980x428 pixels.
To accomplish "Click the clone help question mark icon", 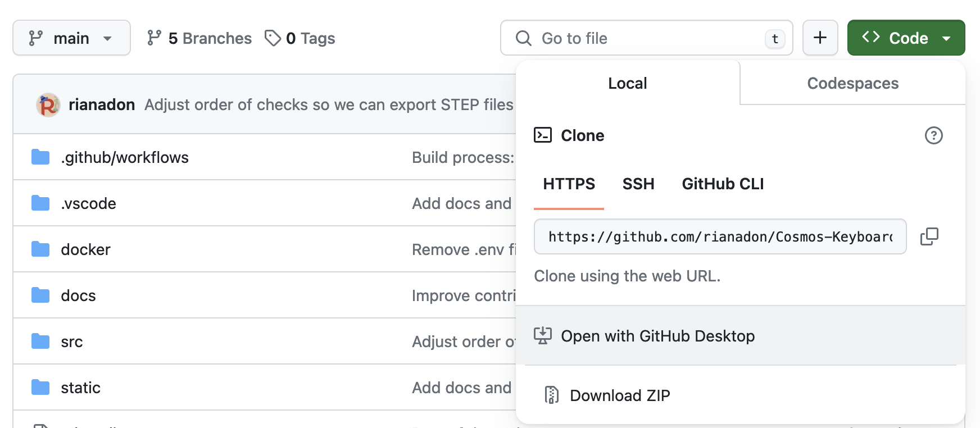I will (x=933, y=135).
